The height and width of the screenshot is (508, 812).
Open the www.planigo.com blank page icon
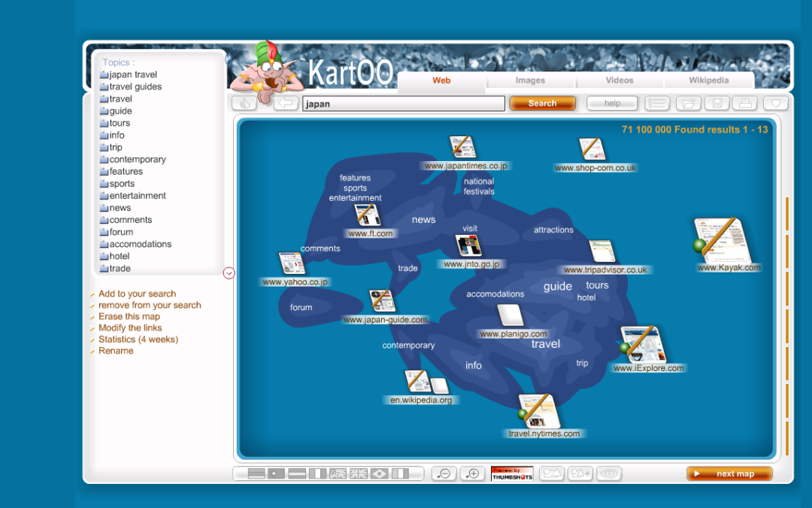[511, 315]
